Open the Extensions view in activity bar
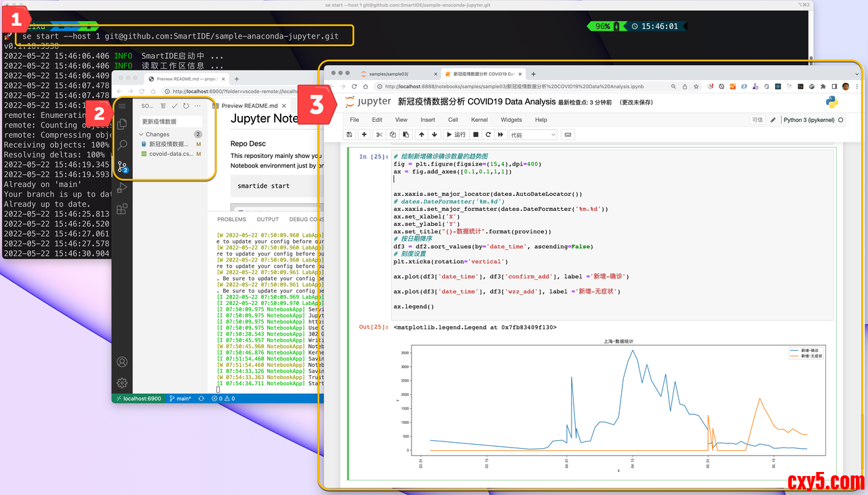 pos(123,210)
